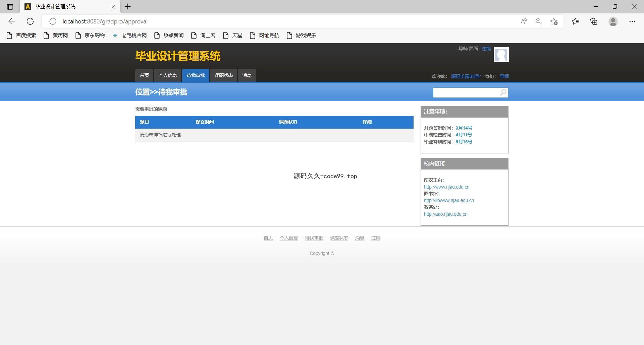
Task: Click 需要审批的课题 heading text
Action: [151, 109]
